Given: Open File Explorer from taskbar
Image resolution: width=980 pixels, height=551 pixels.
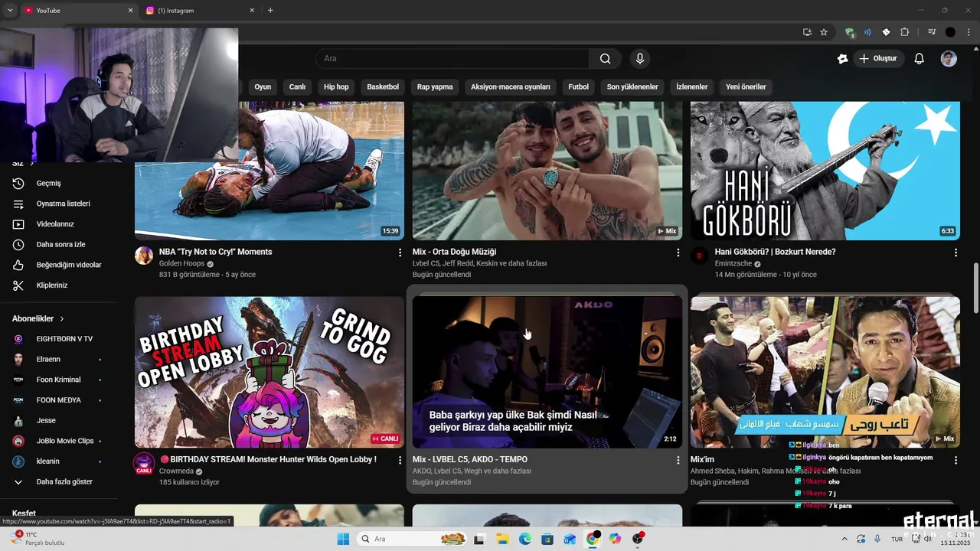Looking at the screenshot, I should [502, 539].
